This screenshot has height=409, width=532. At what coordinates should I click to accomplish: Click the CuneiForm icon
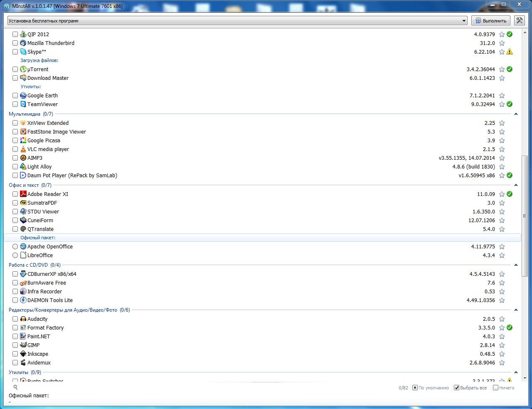pyautogui.click(x=23, y=220)
